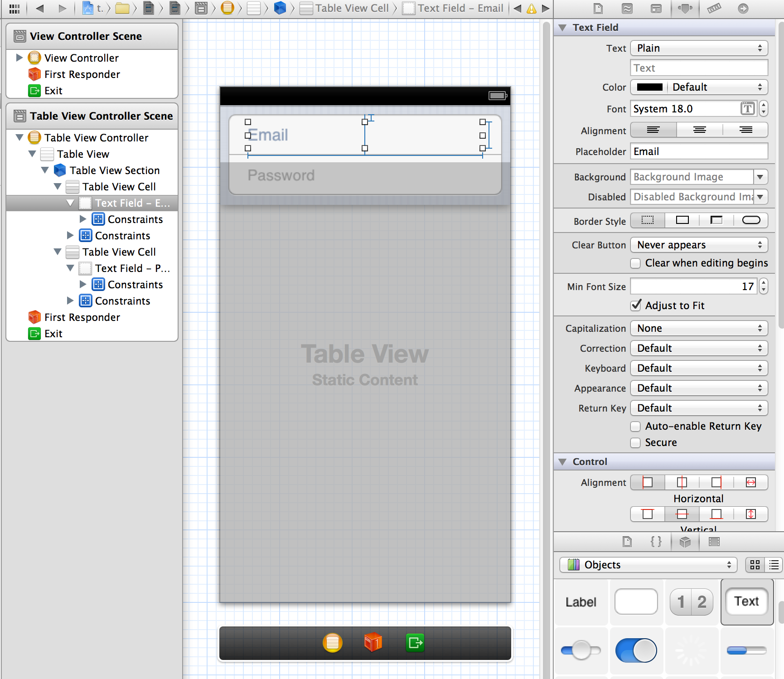Open the Clear Button dropdown
Image resolution: width=784 pixels, height=679 pixels.
click(699, 245)
